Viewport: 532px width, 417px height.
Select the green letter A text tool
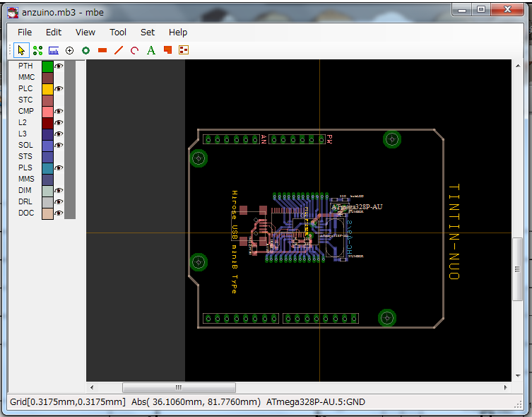coord(151,51)
